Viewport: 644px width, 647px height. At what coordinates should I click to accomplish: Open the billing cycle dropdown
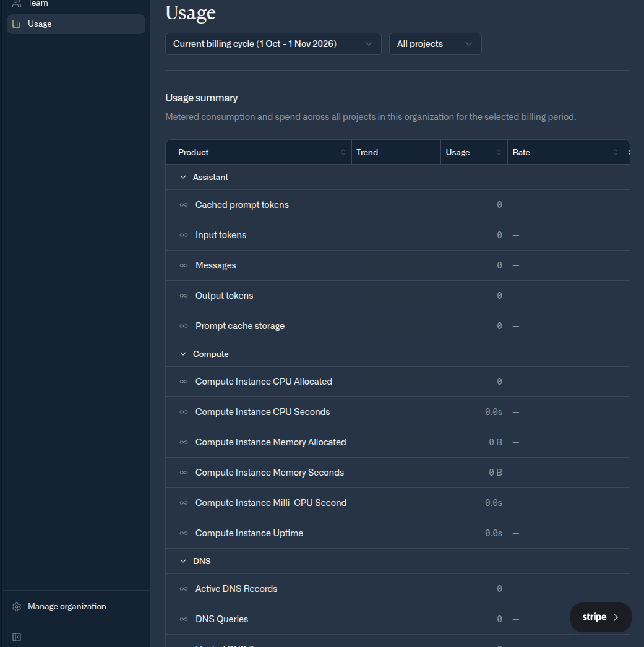[273, 44]
